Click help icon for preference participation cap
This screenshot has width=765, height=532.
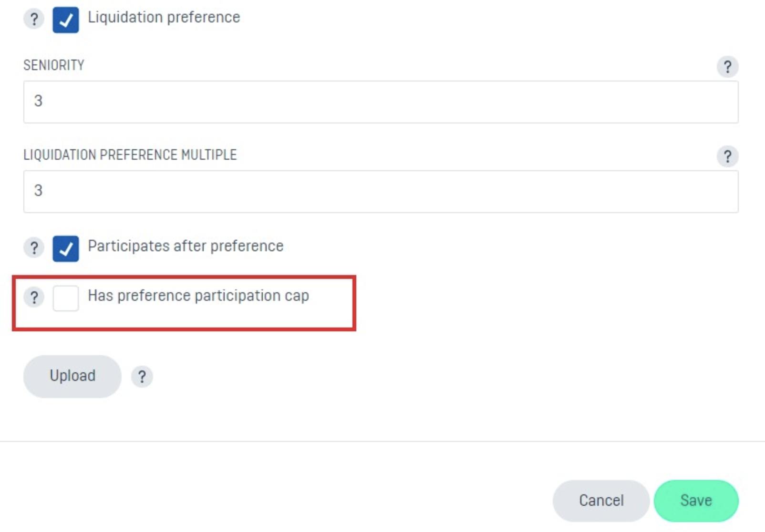pos(34,297)
